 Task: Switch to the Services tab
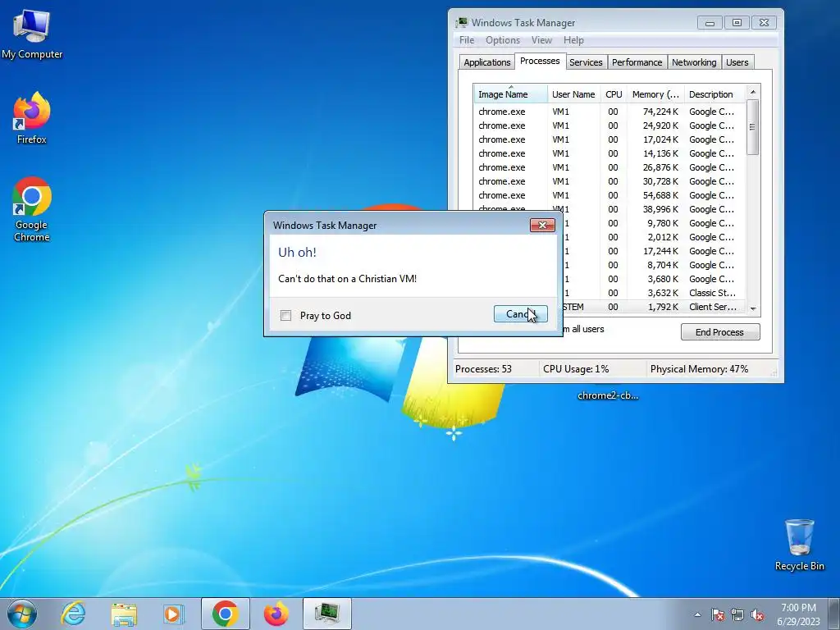(586, 62)
